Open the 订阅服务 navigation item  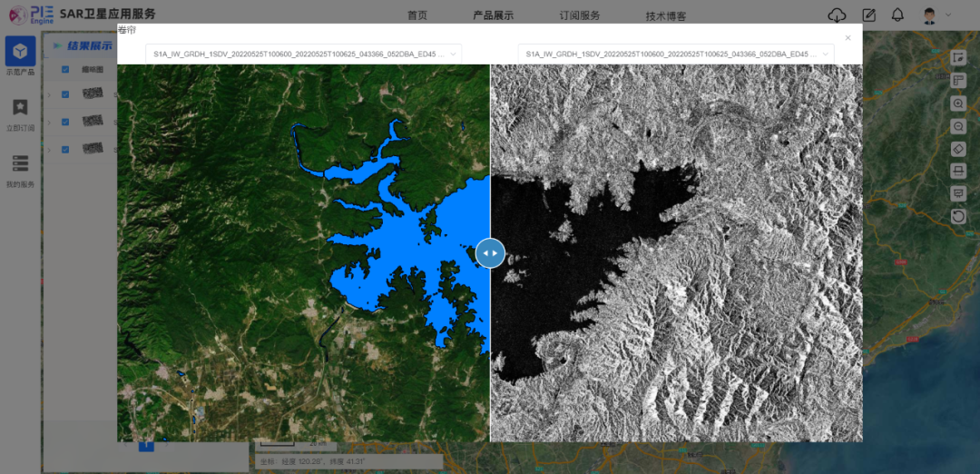tap(579, 15)
